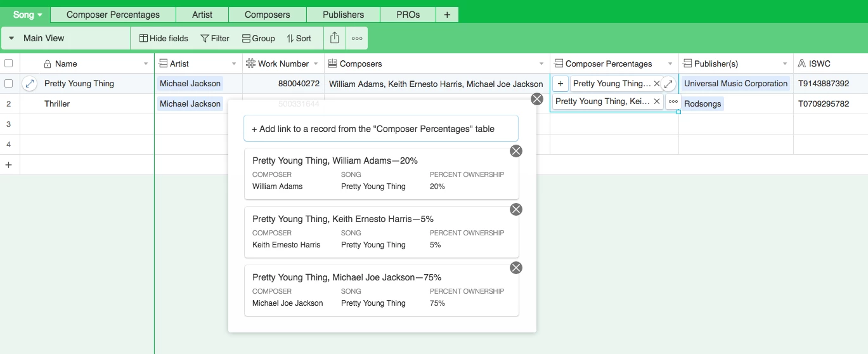Open the William Adams—20% record card
The image size is (868, 354).
pos(381,174)
